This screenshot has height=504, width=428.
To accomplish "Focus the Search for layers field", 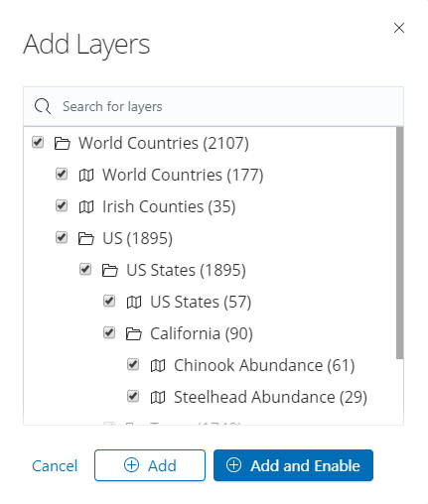I will (214, 106).
